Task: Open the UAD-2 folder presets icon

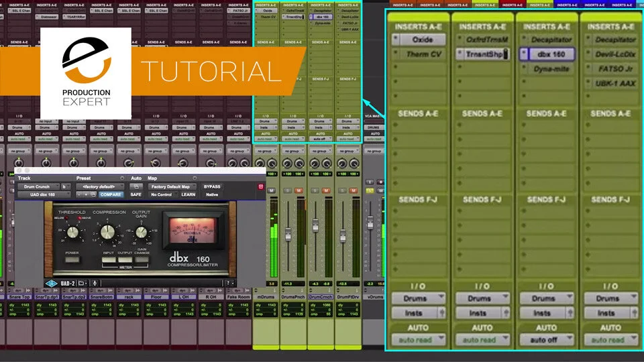Action: point(82,283)
